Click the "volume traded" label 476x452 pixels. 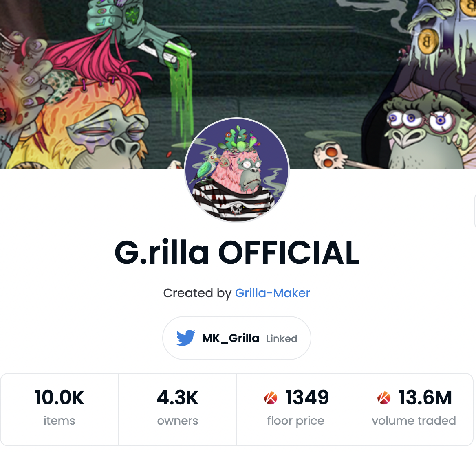click(414, 421)
